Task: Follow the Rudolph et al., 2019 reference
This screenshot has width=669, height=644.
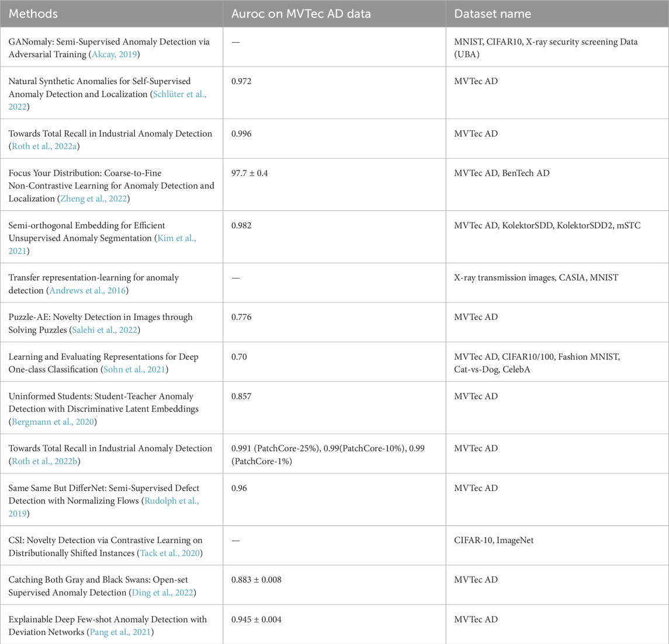Action: [x=103, y=507]
